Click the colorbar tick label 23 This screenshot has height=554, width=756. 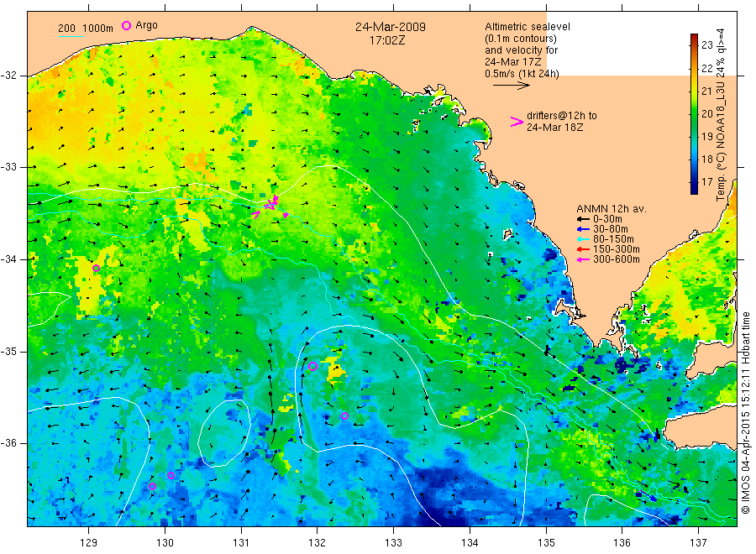(x=706, y=45)
